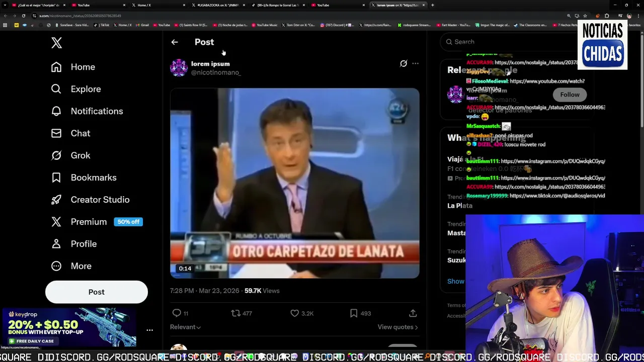This screenshot has height=362, width=644.
Task: Open the 7:28 PM Mar 23, 2026 timestamp
Action: [205, 291]
